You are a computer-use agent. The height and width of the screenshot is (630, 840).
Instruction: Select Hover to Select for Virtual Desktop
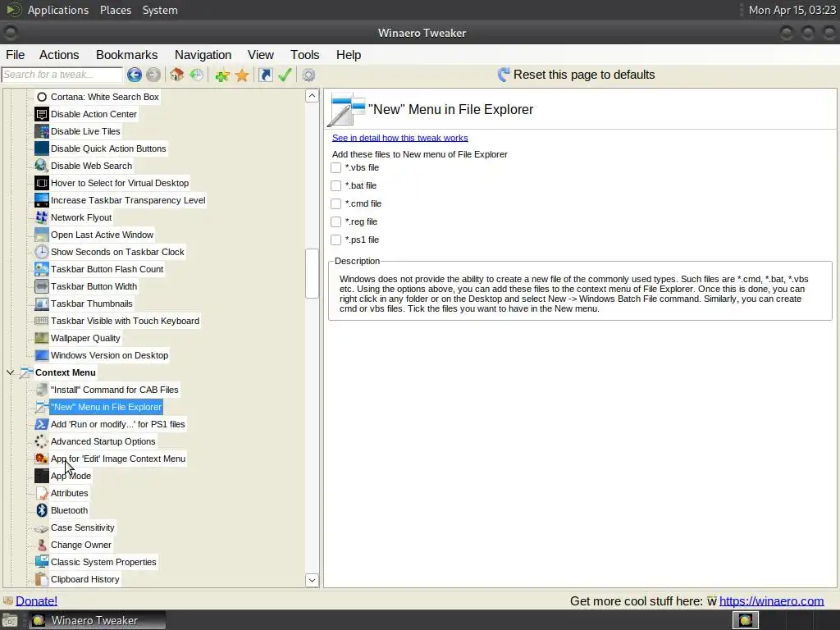pyautogui.click(x=120, y=183)
